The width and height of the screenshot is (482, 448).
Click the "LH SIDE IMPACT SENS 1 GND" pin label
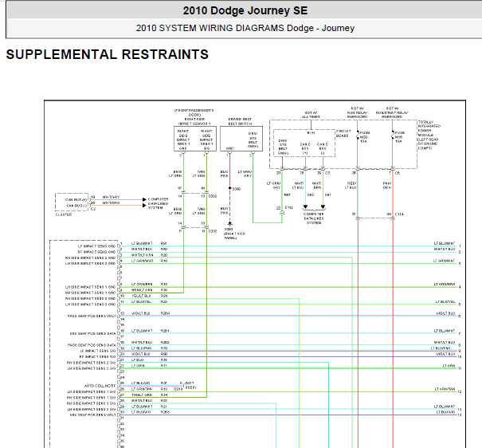[x=90, y=287]
